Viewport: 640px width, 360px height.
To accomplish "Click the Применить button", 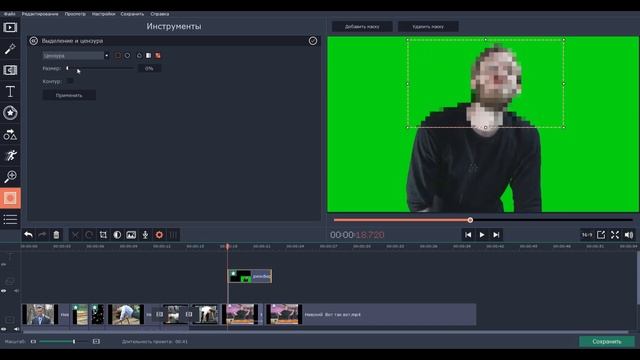I will 69,95.
